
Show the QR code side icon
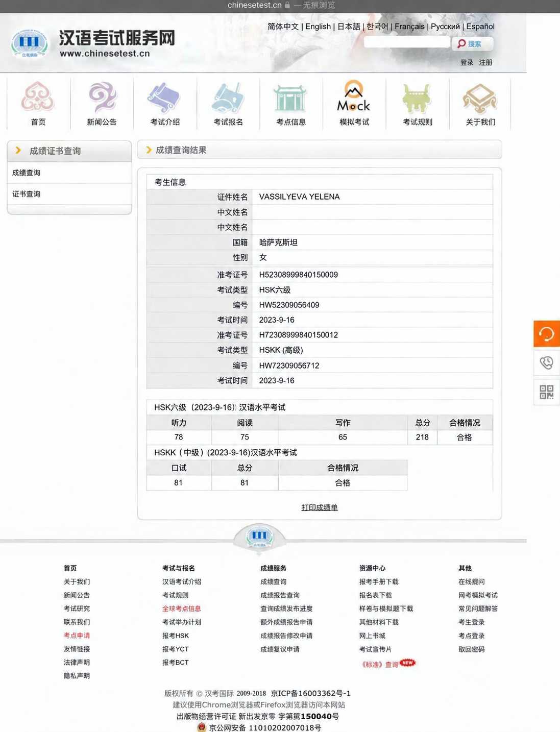point(547,392)
